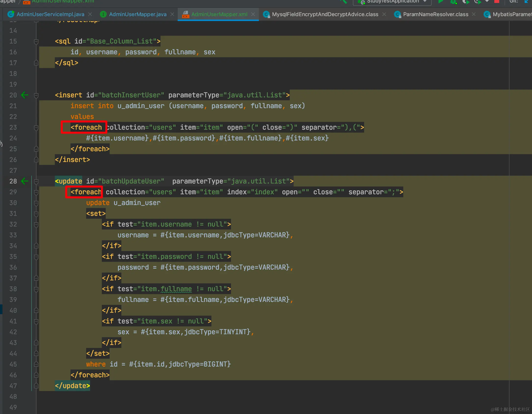Click "update u_admin_user" on line 30
This screenshot has width=532, height=414.
point(123,203)
